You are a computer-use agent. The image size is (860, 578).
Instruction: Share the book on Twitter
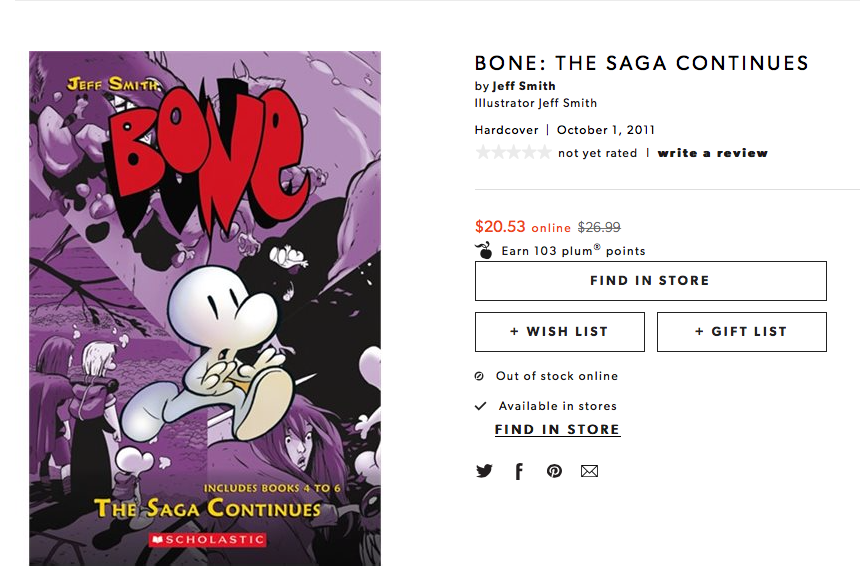click(485, 471)
